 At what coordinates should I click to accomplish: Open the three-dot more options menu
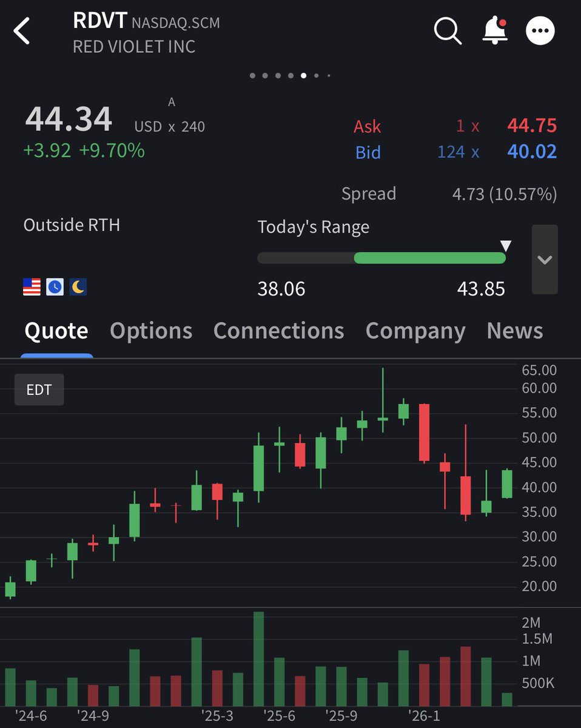(540, 31)
